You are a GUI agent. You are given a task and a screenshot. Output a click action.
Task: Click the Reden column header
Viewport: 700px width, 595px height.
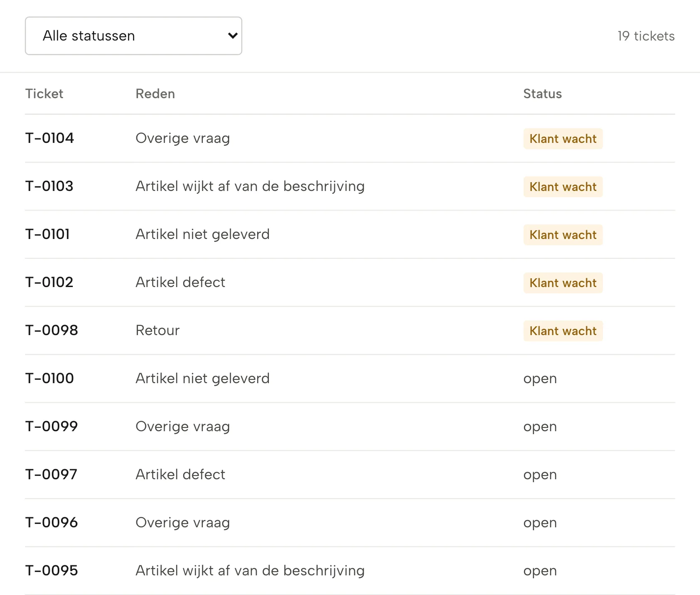155,94
